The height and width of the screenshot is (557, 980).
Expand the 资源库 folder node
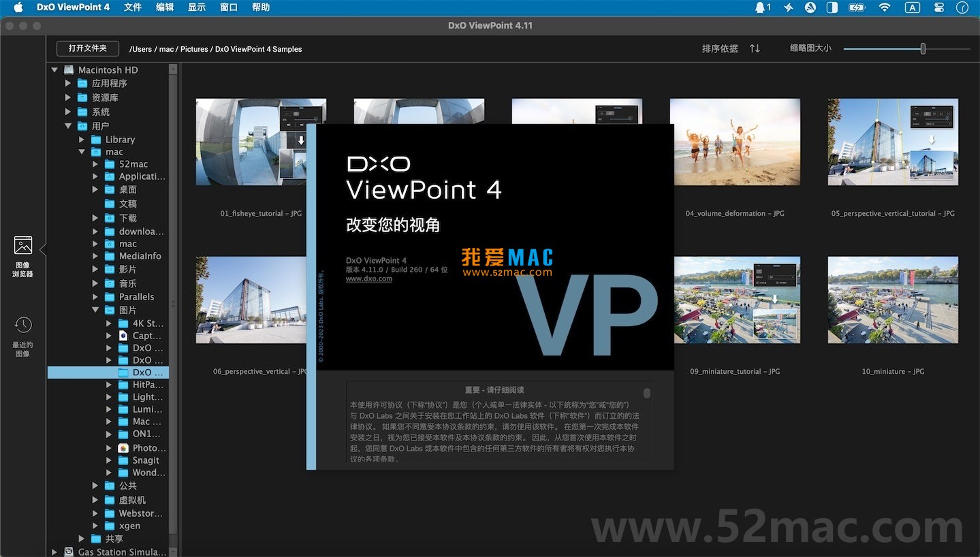(67, 97)
